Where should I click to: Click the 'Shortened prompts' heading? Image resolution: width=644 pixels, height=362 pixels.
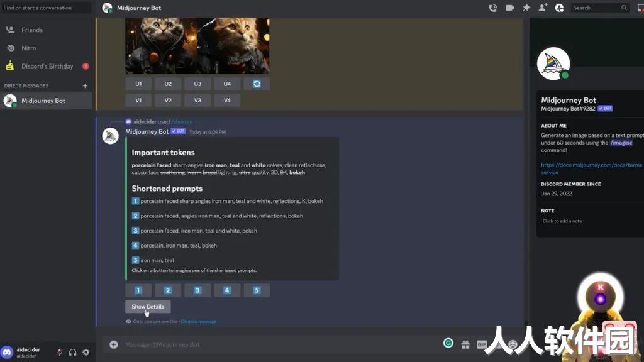click(x=167, y=189)
